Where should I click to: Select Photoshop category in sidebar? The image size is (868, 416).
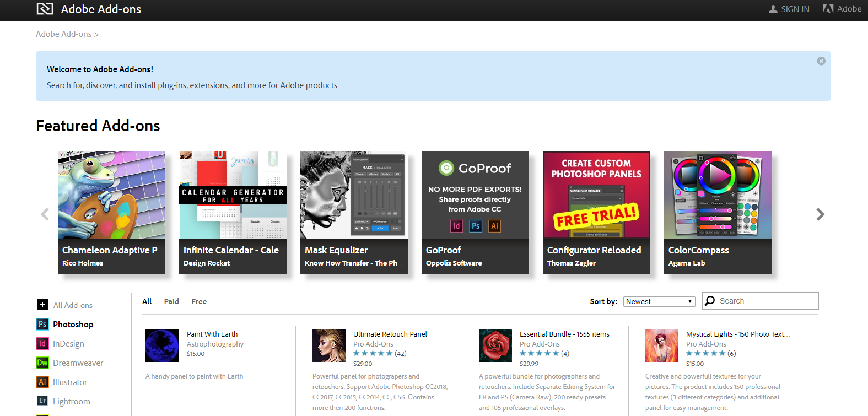pyautogui.click(x=73, y=325)
